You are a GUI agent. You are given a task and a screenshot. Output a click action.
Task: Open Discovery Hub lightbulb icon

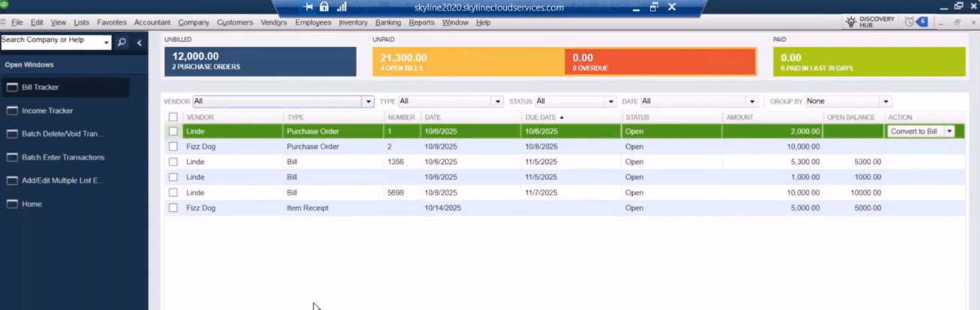click(x=851, y=22)
